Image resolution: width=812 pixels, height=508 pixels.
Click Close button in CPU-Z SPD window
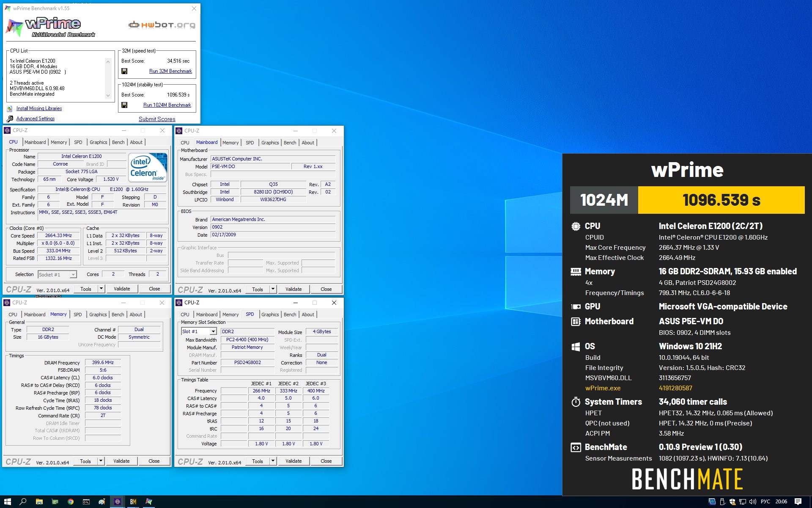tap(326, 461)
